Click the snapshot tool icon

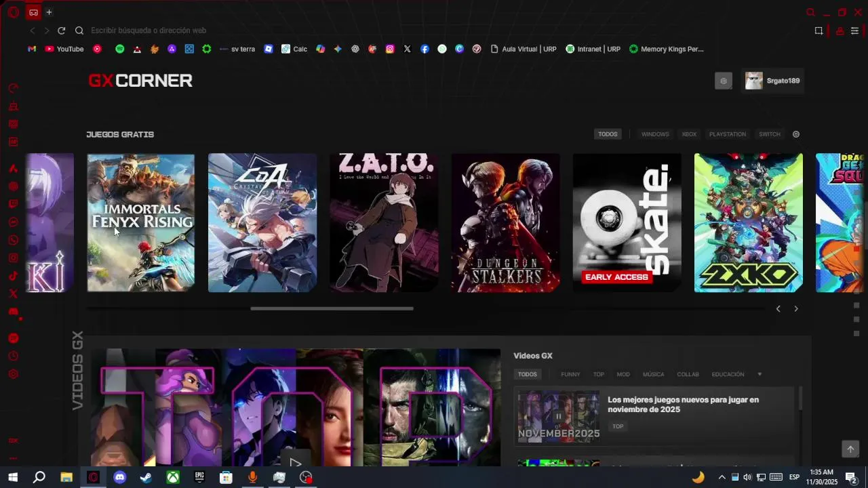818,30
